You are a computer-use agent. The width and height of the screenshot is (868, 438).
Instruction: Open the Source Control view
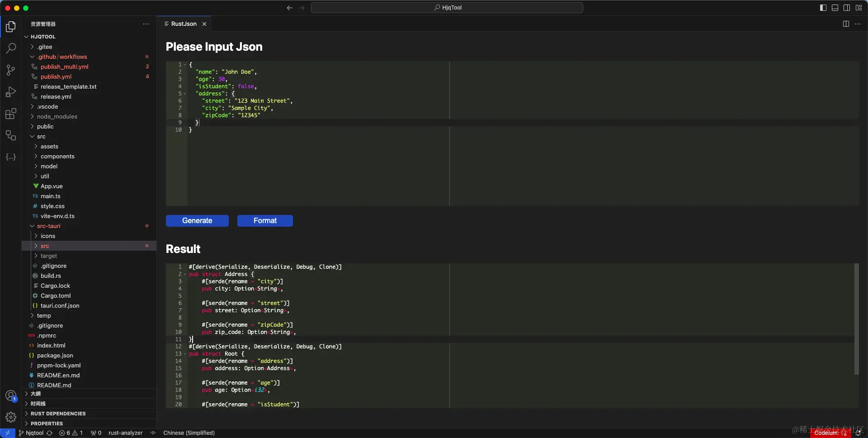(11, 70)
